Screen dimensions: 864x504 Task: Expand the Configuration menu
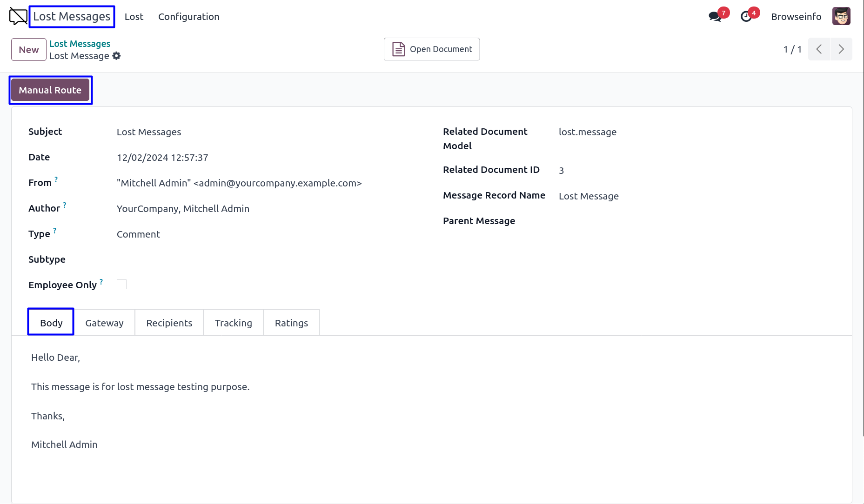click(188, 17)
